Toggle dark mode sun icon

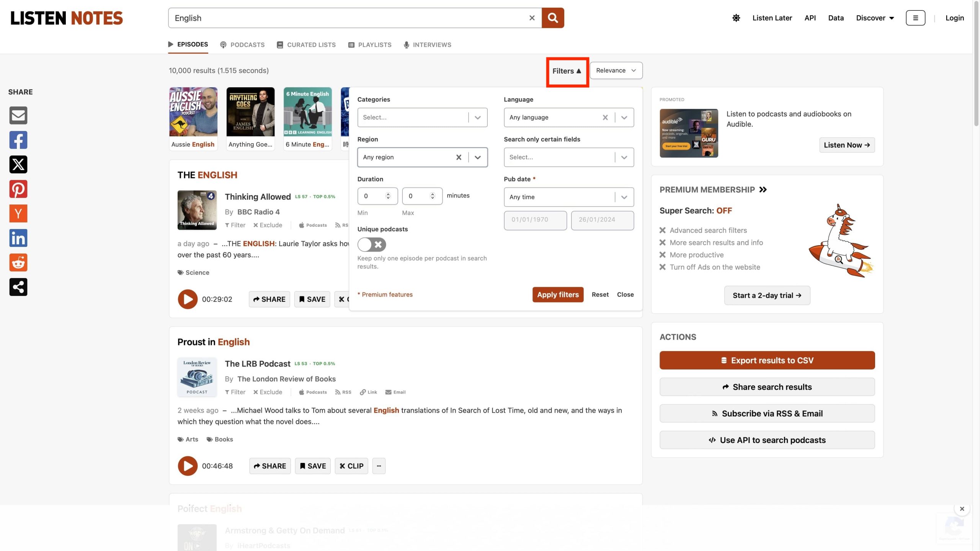point(736,18)
